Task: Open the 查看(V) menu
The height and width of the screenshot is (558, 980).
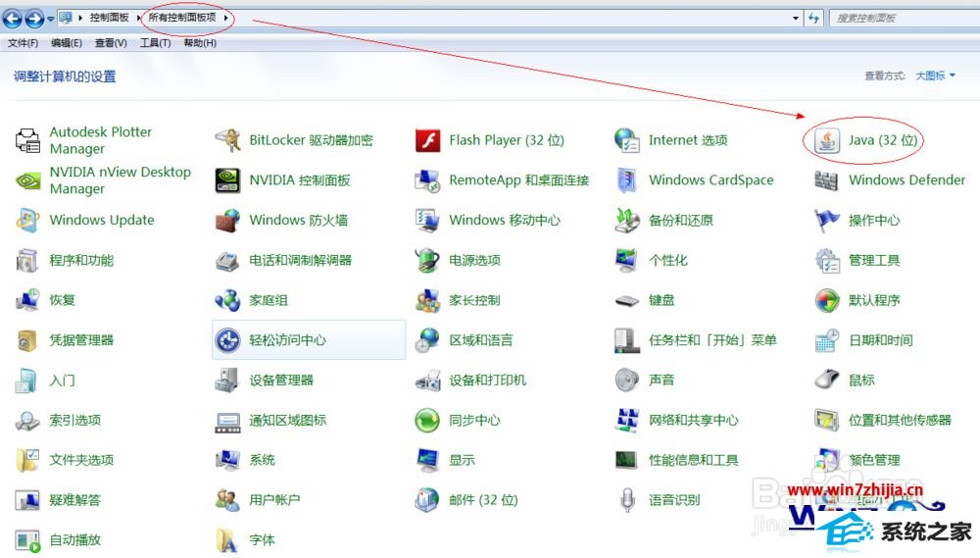Action: (x=111, y=43)
